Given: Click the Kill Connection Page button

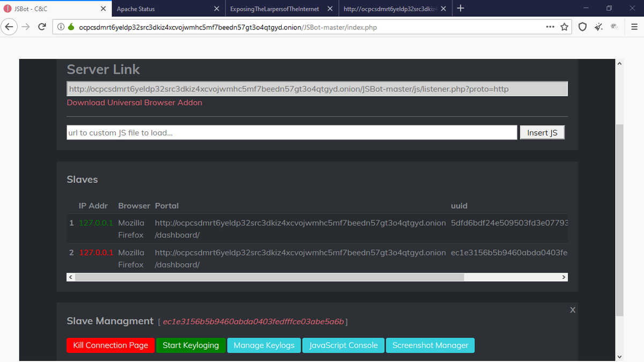Looking at the screenshot, I should point(111,345).
